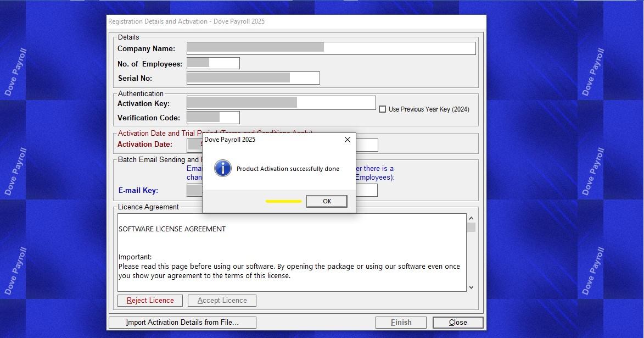Focus the Company Name field
Image resolution: width=644 pixels, height=338 pixels.
(x=331, y=48)
